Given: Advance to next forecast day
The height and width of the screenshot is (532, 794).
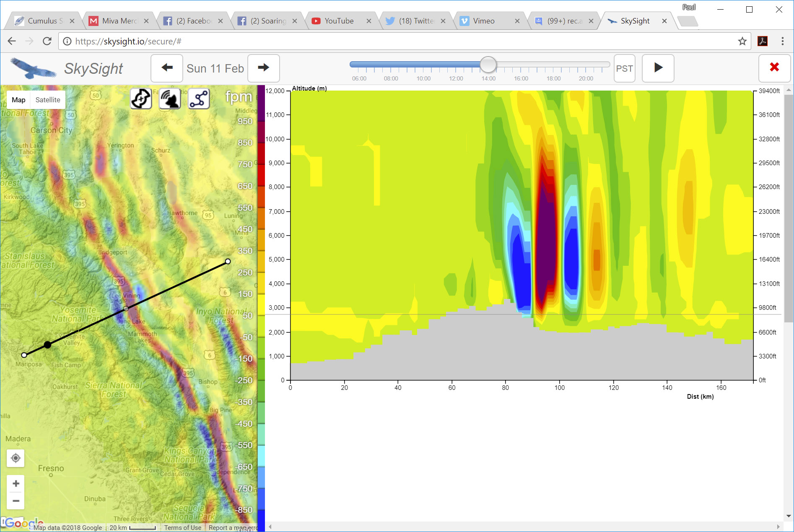Looking at the screenshot, I should [263, 68].
